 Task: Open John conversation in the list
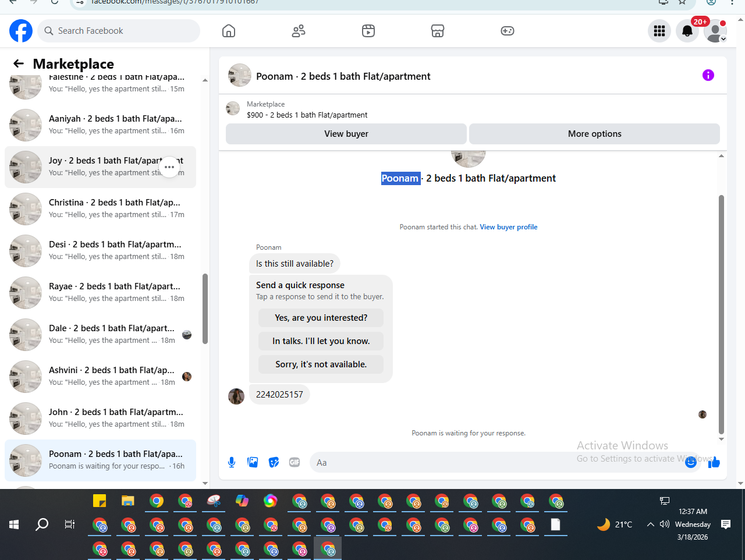click(100, 419)
